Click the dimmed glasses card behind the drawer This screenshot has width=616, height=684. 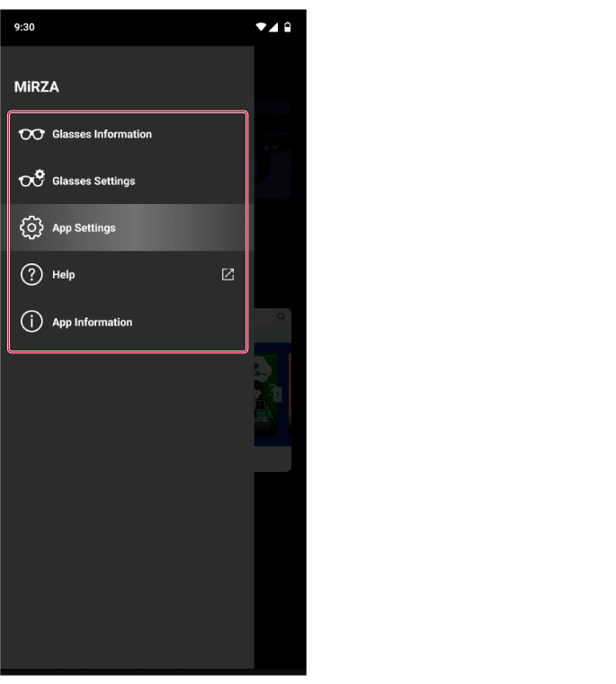tap(272, 149)
